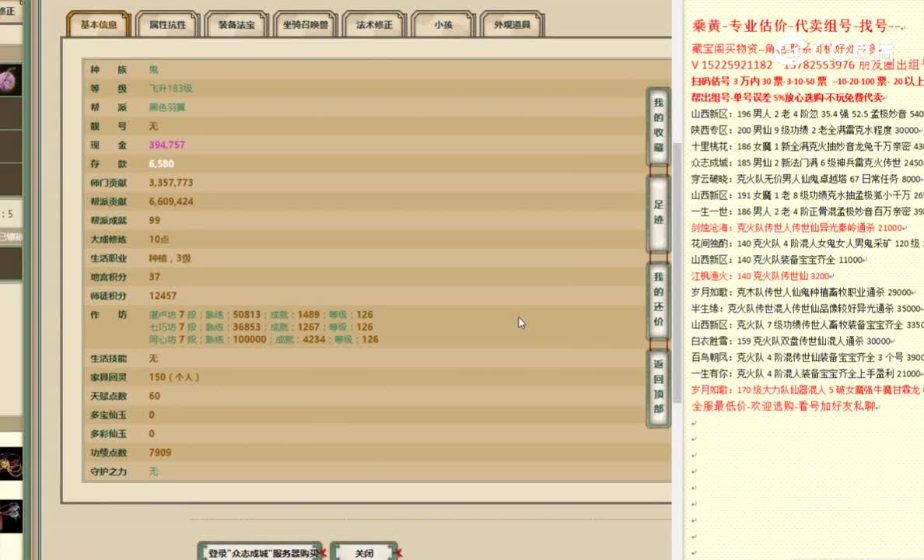Click the 花间独酌 line in the document
This screenshot has height=560, width=924.
pos(807,243)
